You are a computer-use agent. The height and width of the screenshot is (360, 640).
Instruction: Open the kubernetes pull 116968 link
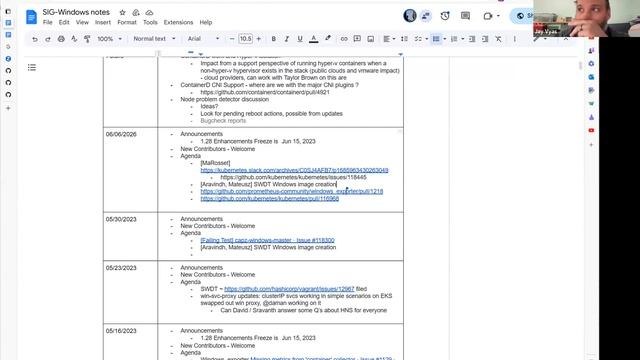pyautogui.click(x=269, y=199)
